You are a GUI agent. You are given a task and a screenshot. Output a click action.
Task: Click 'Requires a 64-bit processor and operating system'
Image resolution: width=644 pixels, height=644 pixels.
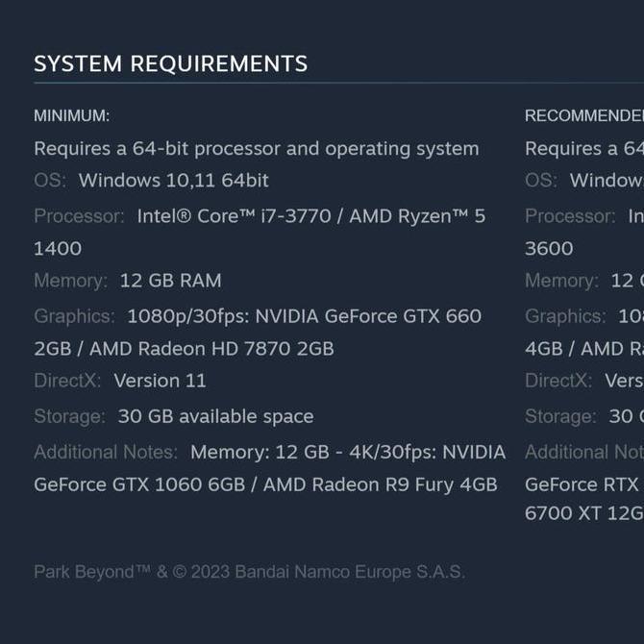pyautogui.click(x=257, y=149)
